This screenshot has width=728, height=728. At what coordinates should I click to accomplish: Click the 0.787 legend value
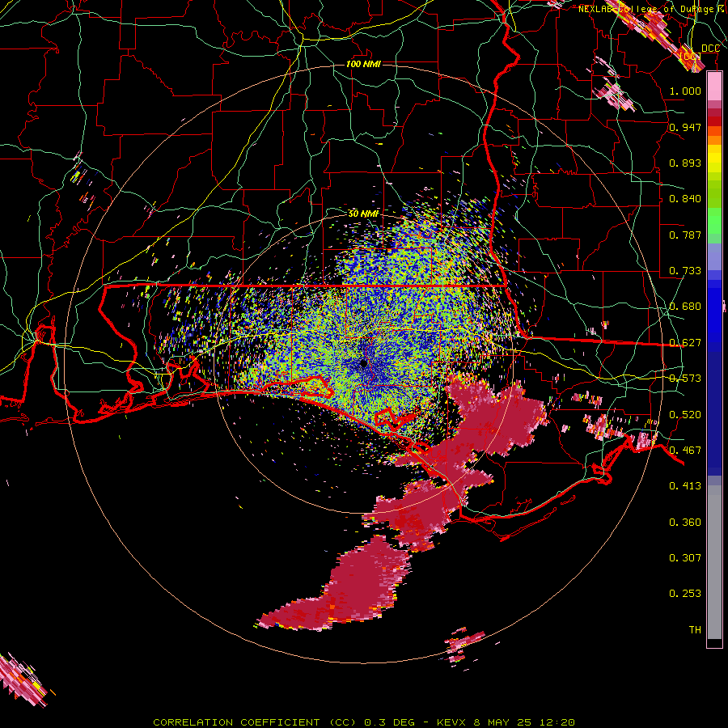[685, 235]
